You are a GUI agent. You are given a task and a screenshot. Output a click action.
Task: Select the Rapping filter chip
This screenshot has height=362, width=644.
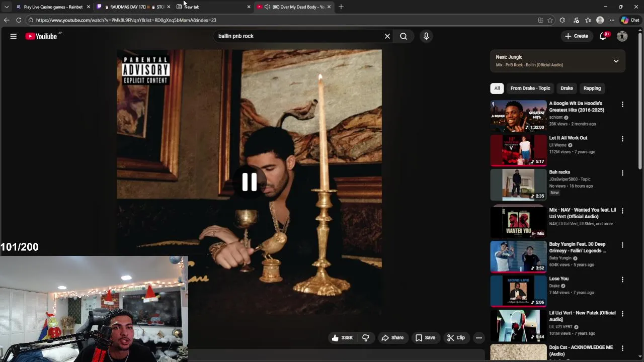(x=592, y=88)
